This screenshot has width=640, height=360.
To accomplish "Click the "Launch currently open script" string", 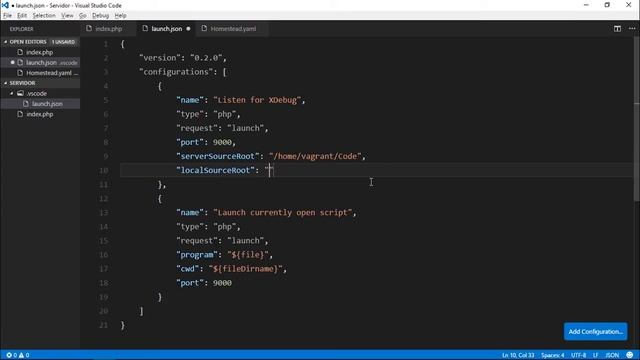I will click(x=282, y=213).
